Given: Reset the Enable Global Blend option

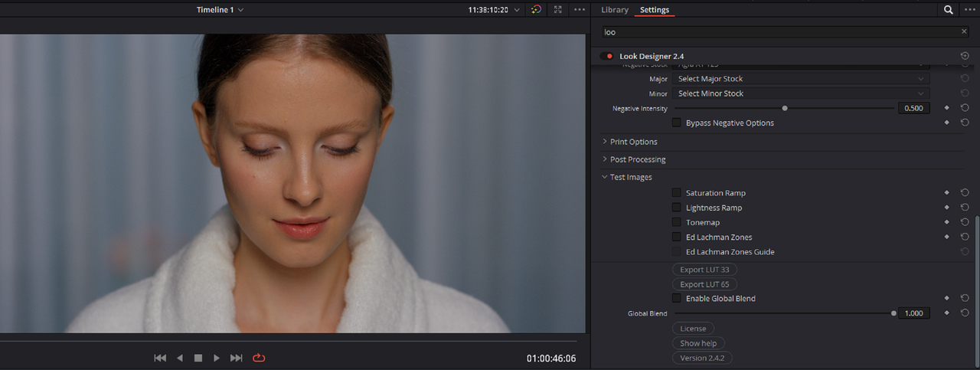Looking at the screenshot, I should click(x=965, y=298).
